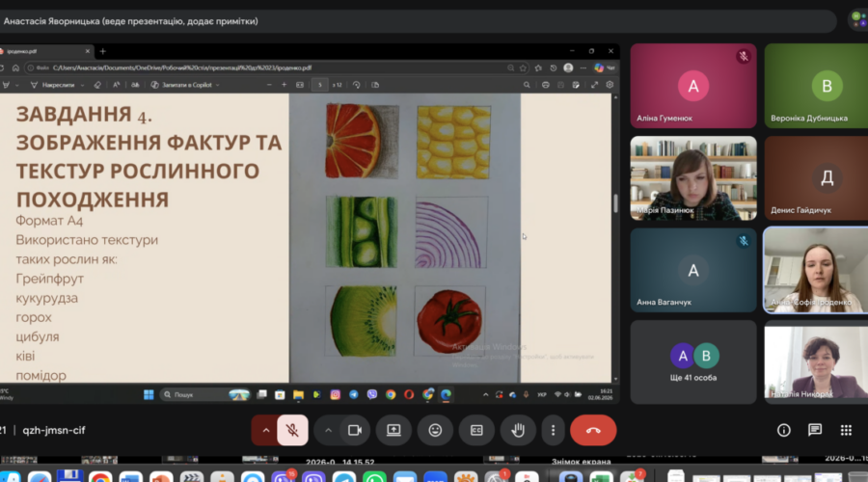The width and height of the screenshot is (868, 482).
Task: Expand highlight tool options arrow
Action: 17,85
